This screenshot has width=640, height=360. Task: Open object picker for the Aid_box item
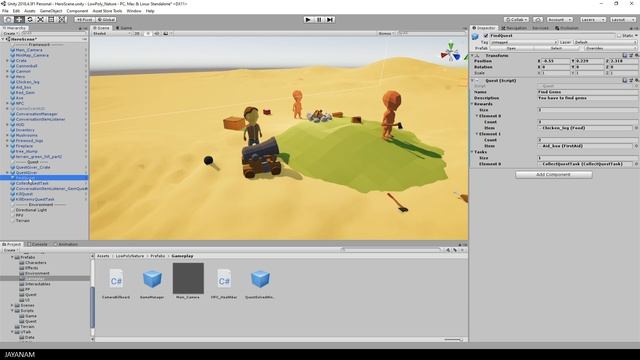click(x=636, y=146)
